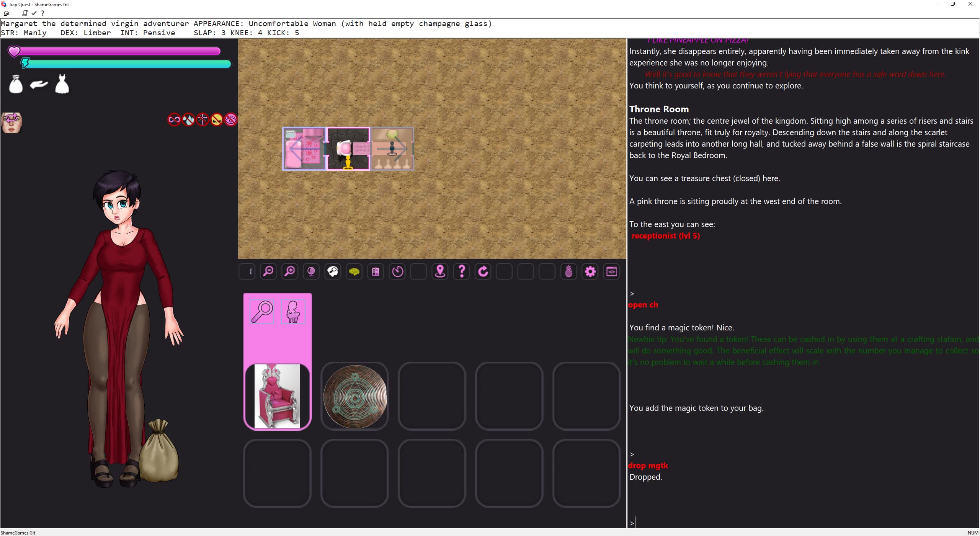Viewport: 980px width, 536px height.
Task: Toggle the crossed-out eye status icon
Action: (x=231, y=120)
